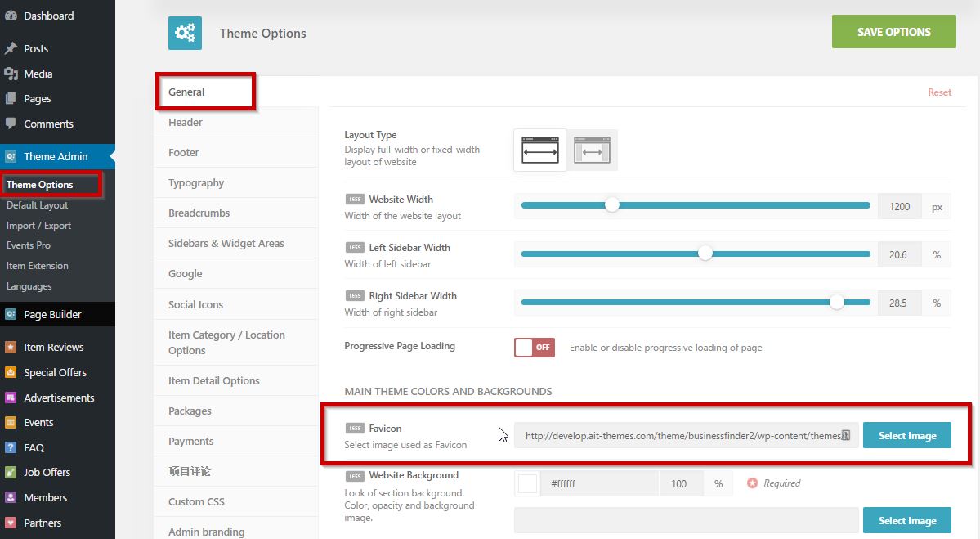Open the Page Builder menu
The height and width of the screenshot is (539, 980).
coord(52,314)
